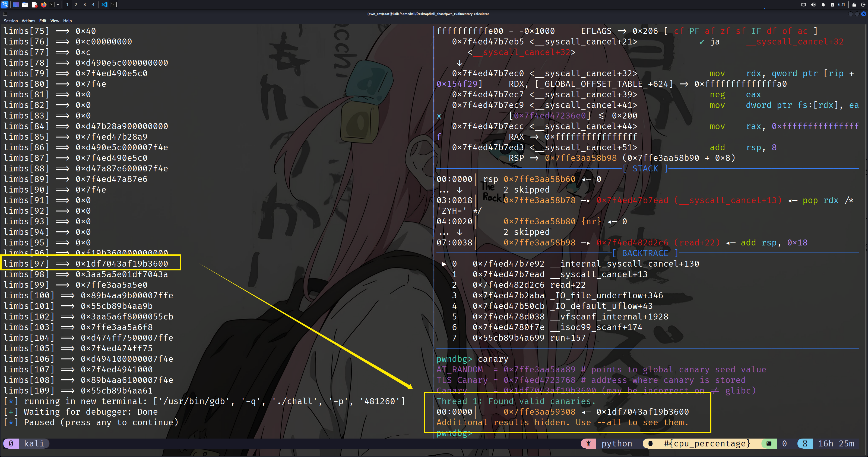This screenshot has width=868, height=457.
Task: Click the CPU chip icon in status bar
Action: (x=650, y=443)
